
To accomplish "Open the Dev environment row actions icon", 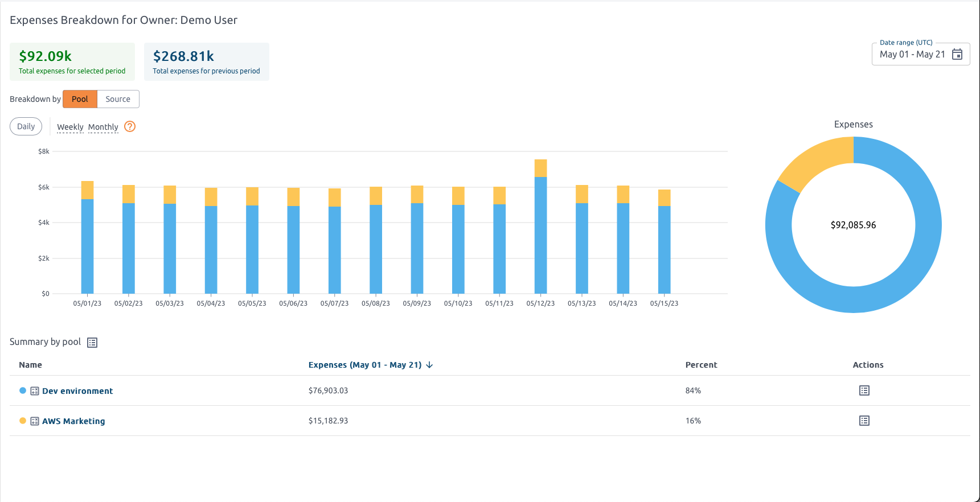I will (864, 390).
